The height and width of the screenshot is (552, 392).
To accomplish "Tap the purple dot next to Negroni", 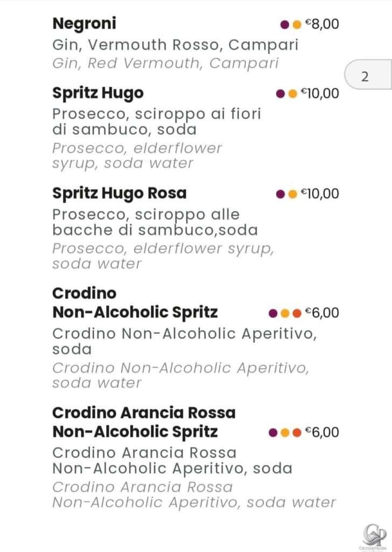I will coord(285,25).
